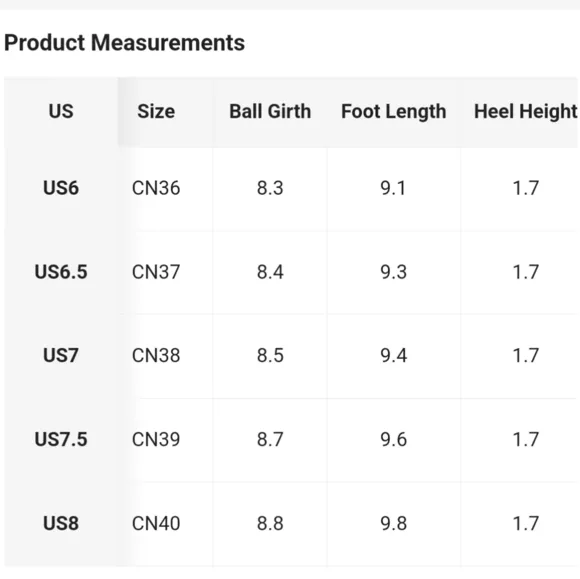Select the CN37 size cell

156,272
